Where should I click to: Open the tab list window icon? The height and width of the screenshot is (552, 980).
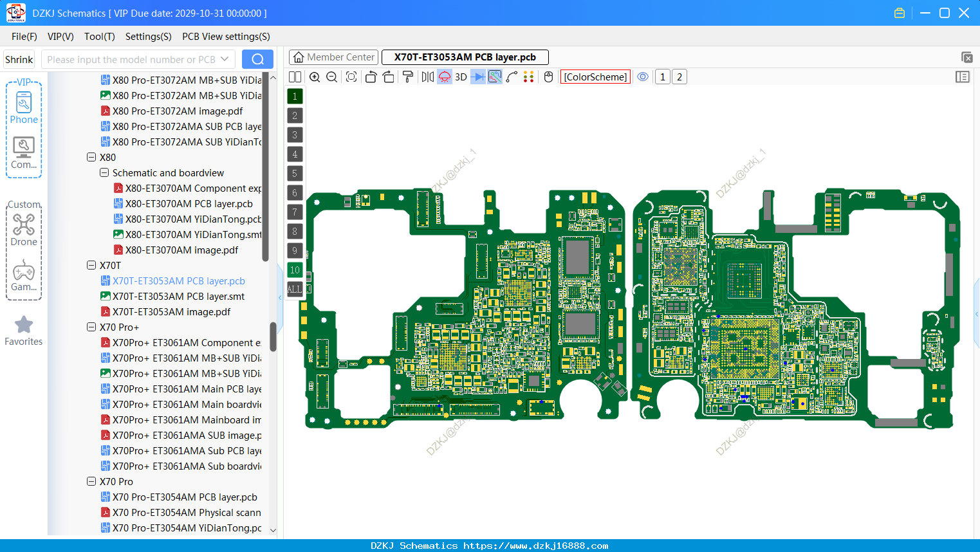(x=967, y=57)
